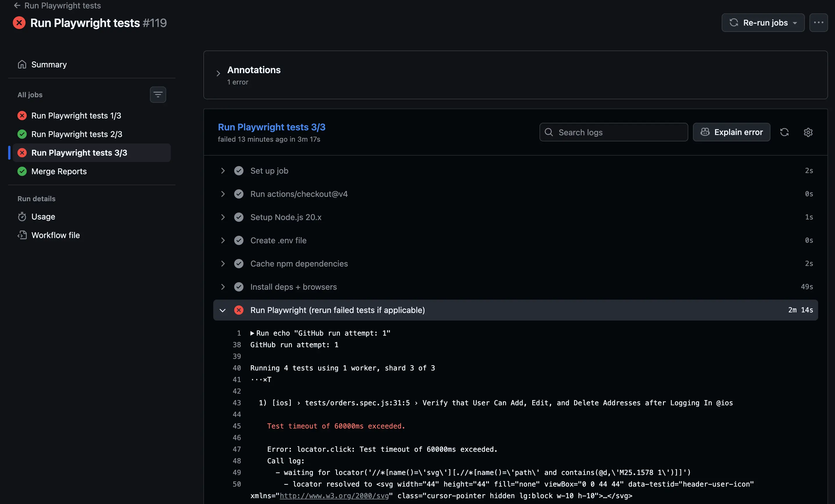Click the refresh logs icon
This screenshot has width=835, height=504.
tap(784, 132)
